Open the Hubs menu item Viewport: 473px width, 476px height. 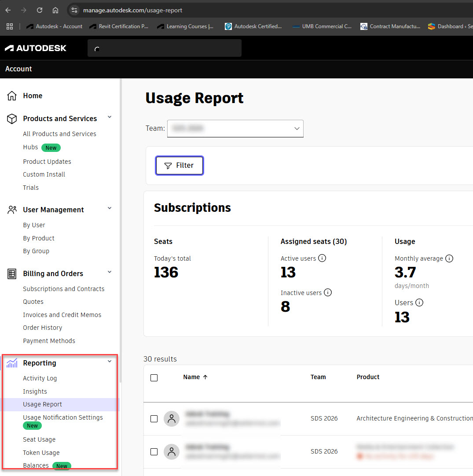[30, 147]
